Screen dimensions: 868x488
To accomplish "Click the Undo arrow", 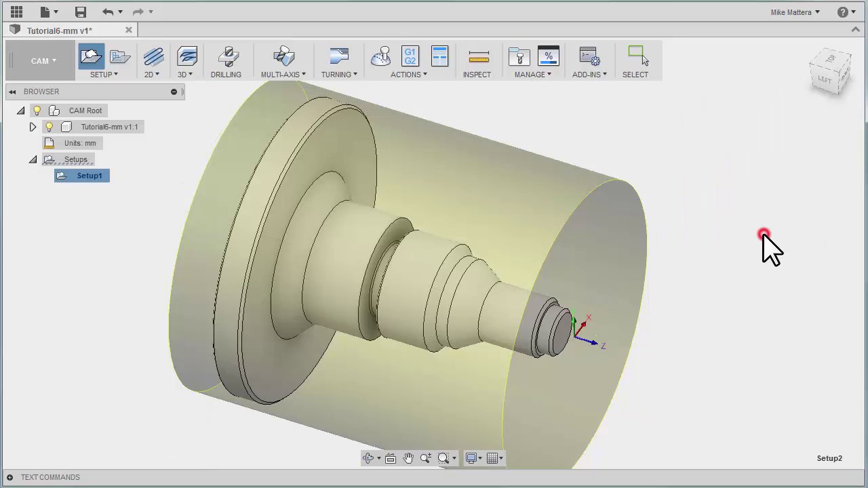I will coord(108,12).
